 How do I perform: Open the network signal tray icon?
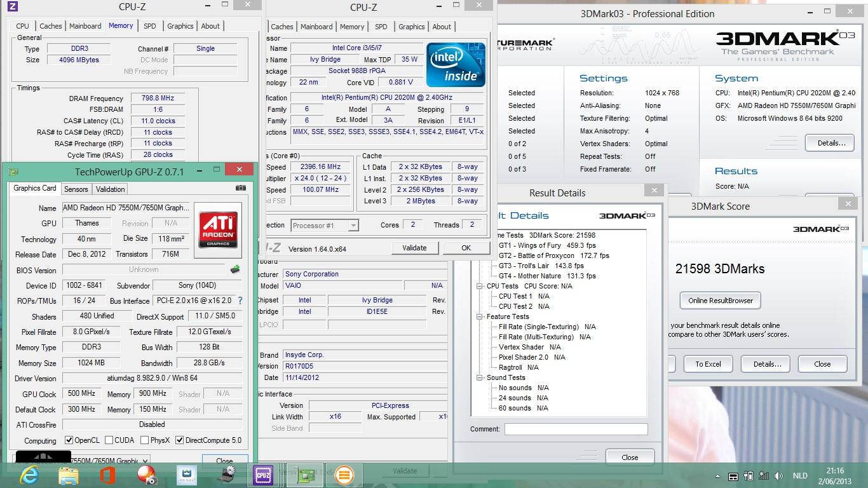click(x=764, y=476)
